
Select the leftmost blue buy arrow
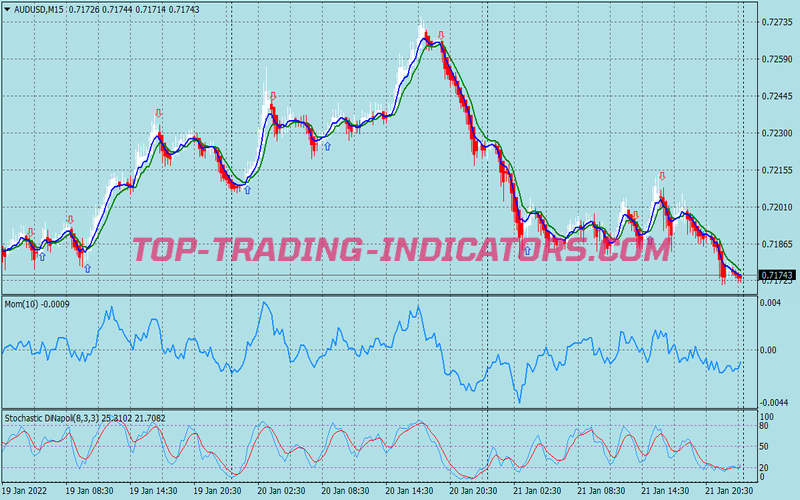[x=42, y=257]
